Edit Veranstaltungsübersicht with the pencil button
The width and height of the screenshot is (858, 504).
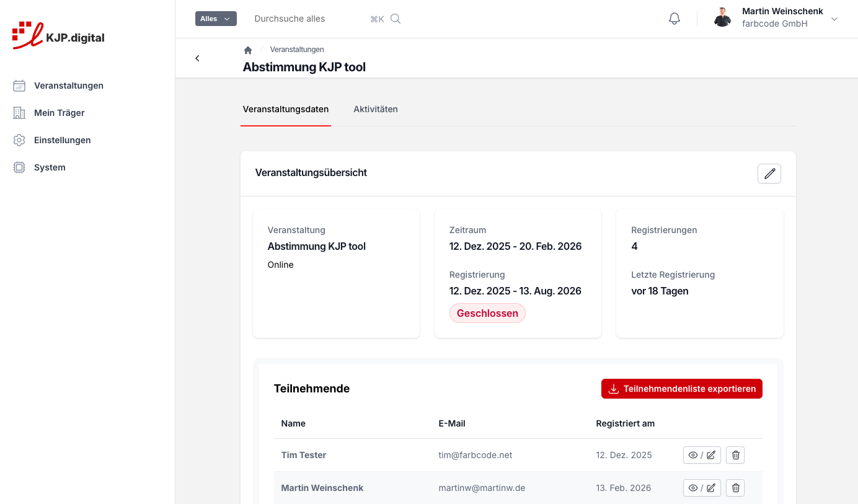[x=769, y=174]
